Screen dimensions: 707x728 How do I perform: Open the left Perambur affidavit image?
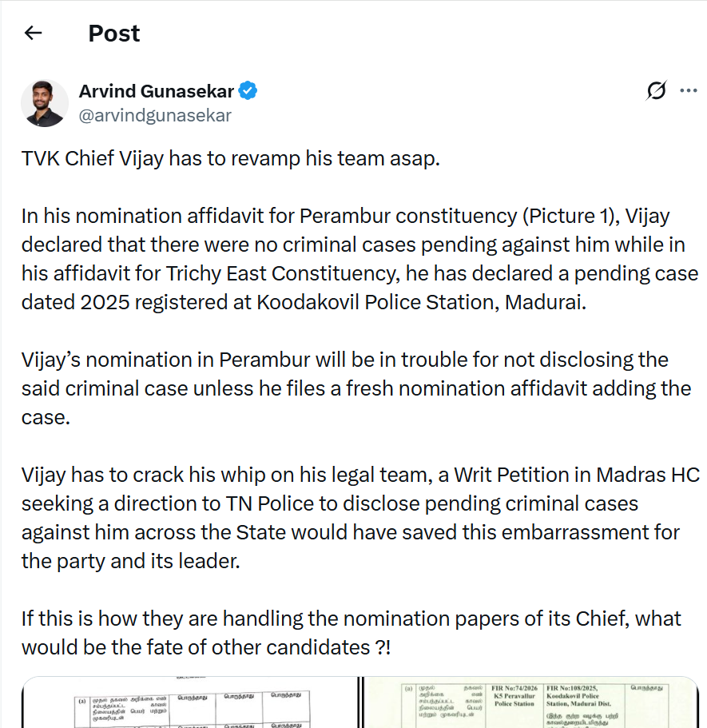[189, 702]
